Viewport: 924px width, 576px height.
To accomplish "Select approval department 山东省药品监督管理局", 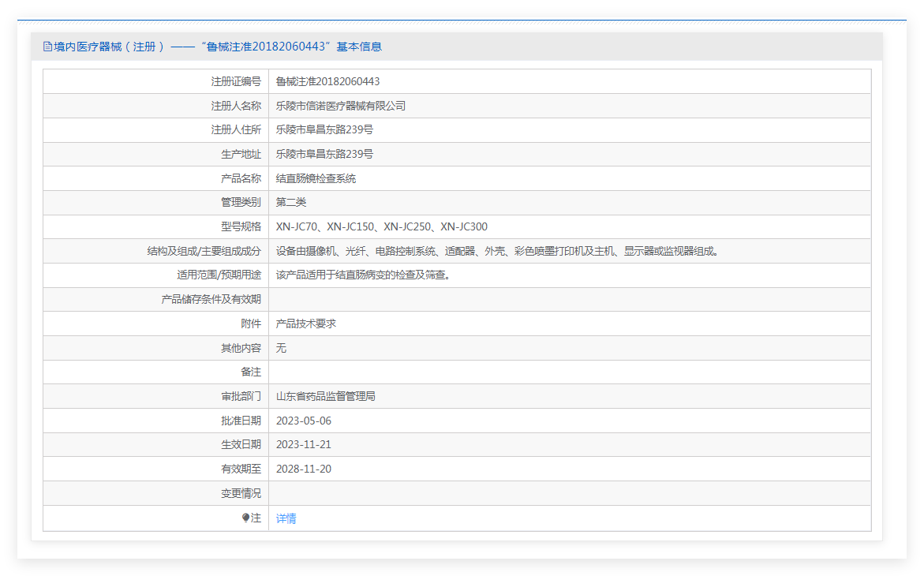I will pyautogui.click(x=325, y=397).
